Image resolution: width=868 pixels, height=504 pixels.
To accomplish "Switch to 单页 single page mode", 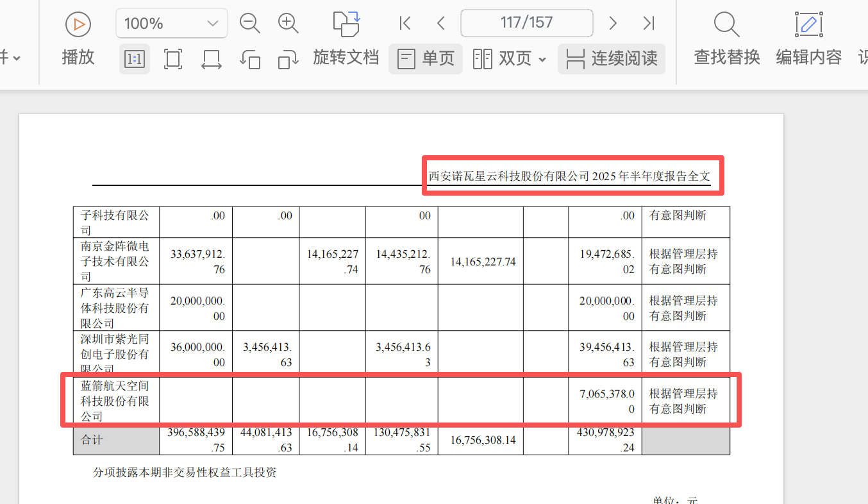I will (426, 60).
